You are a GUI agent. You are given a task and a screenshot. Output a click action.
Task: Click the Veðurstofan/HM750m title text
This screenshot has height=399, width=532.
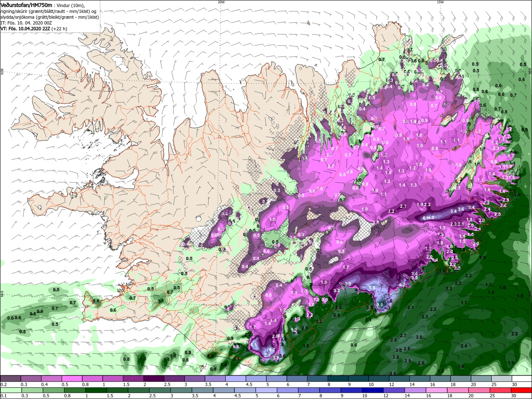(27, 5)
